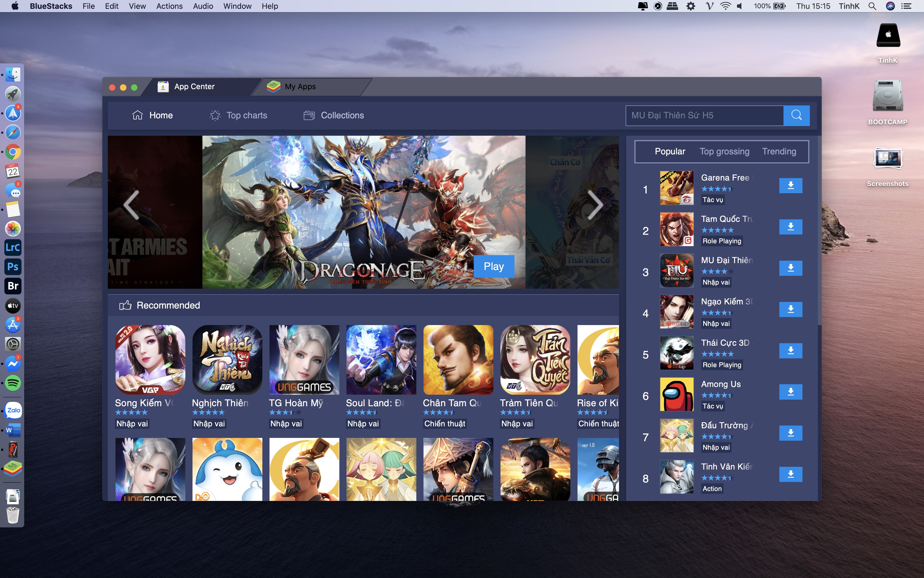Switch to the Popular list
The width and height of the screenshot is (924, 578).
(x=670, y=152)
